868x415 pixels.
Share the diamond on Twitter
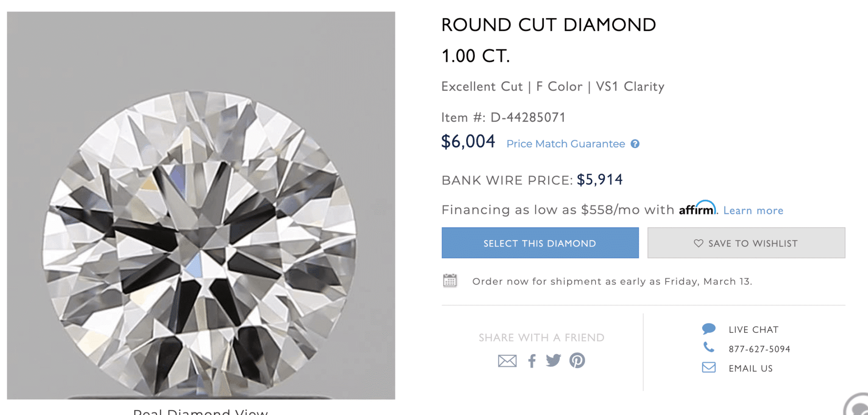click(554, 360)
